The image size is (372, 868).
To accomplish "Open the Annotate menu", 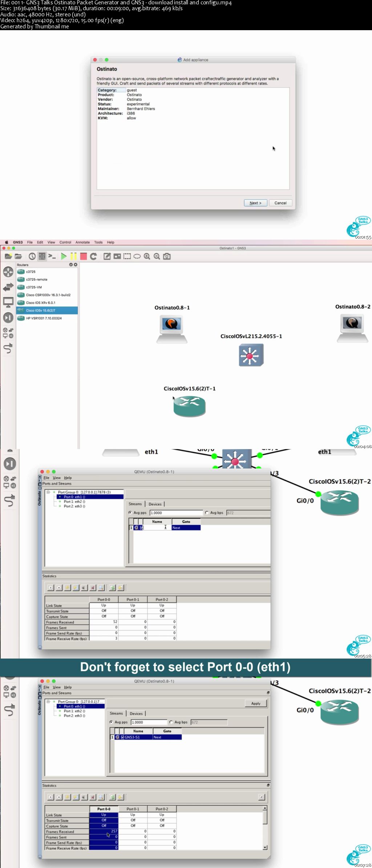I will click(82, 242).
